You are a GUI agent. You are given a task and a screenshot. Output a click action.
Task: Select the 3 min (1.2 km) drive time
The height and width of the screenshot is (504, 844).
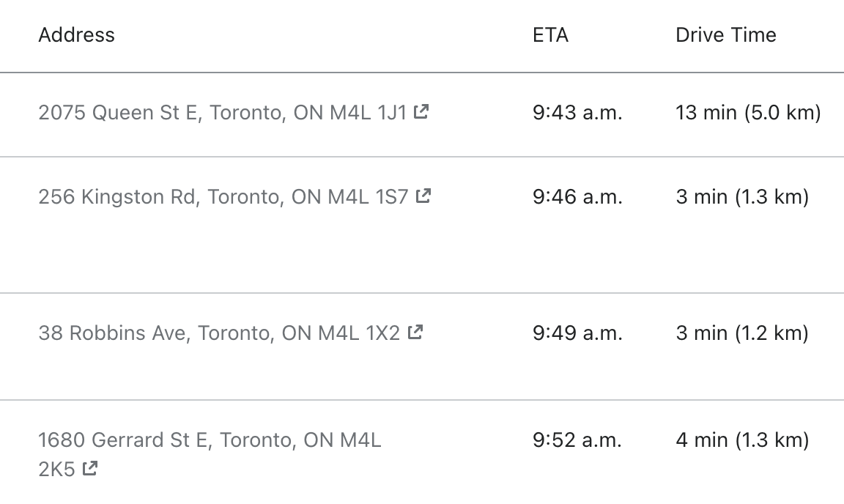click(742, 333)
